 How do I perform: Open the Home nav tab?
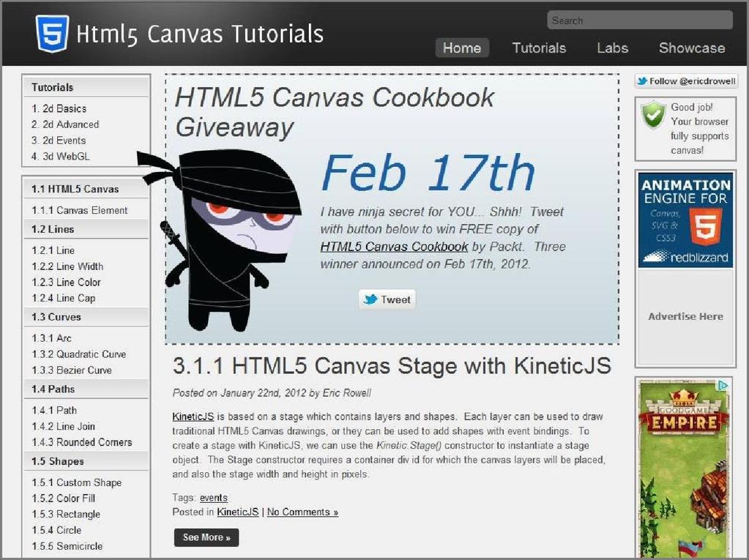click(462, 48)
